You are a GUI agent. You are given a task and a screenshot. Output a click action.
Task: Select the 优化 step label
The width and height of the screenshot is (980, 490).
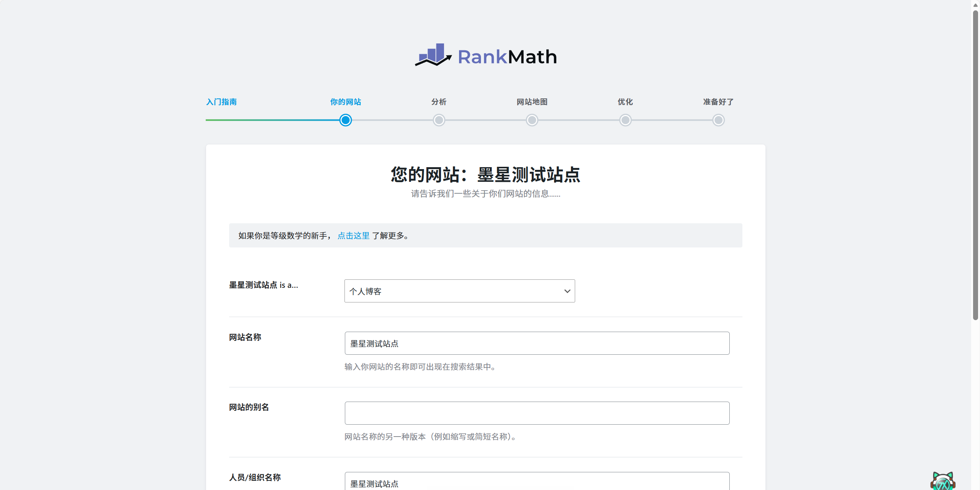point(625,102)
